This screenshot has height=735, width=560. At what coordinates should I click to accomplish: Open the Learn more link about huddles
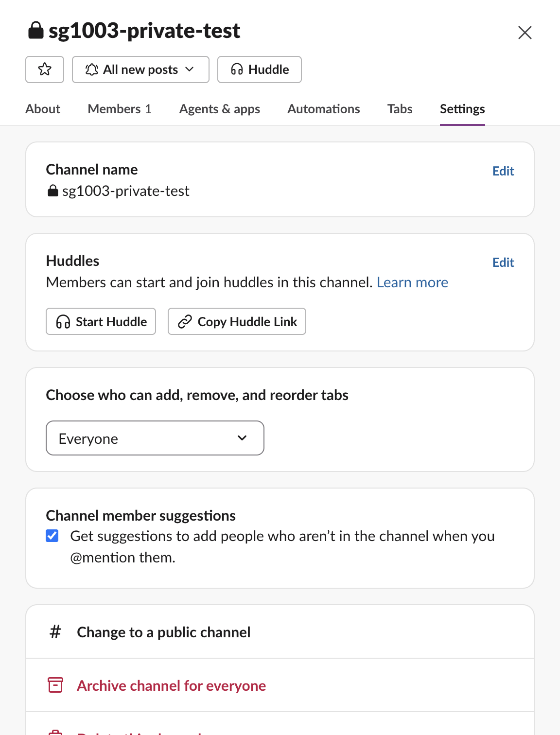pyautogui.click(x=412, y=282)
